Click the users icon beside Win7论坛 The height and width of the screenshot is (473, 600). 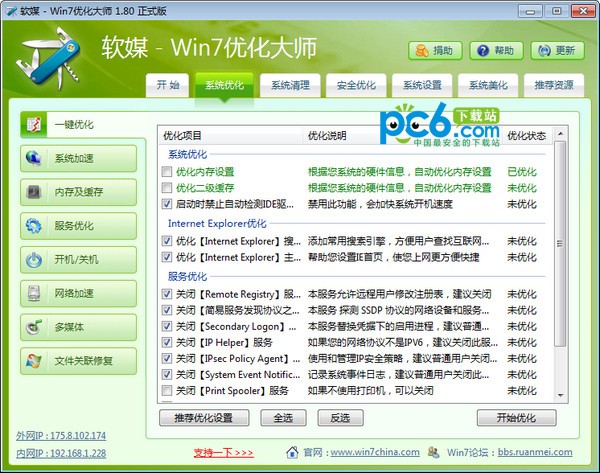point(433,452)
